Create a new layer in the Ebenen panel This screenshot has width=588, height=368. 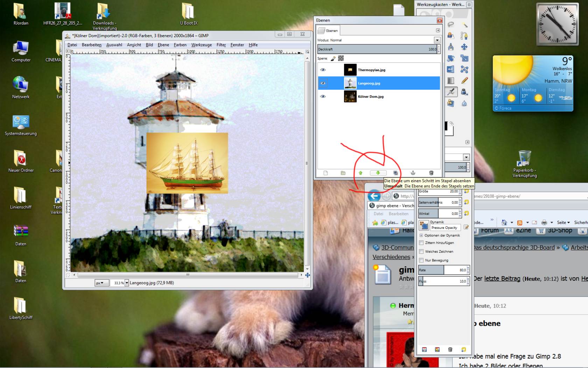[325, 173]
